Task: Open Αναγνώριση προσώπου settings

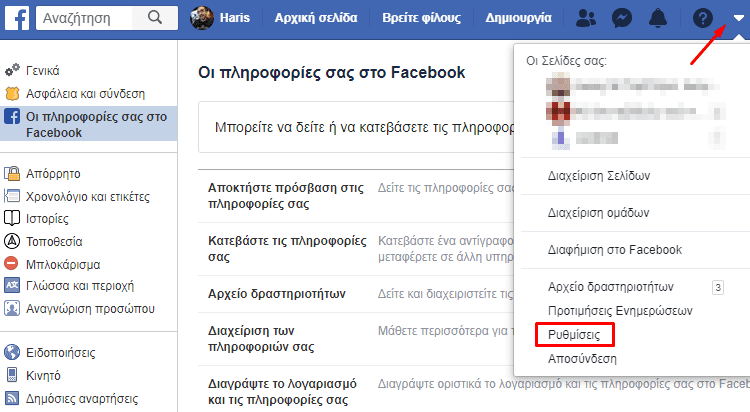Action: click(90, 309)
